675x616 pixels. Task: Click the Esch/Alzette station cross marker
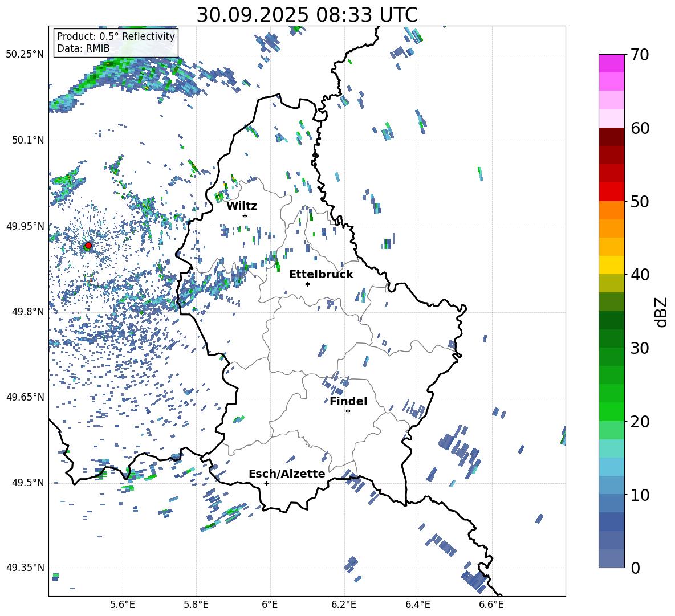coord(266,483)
